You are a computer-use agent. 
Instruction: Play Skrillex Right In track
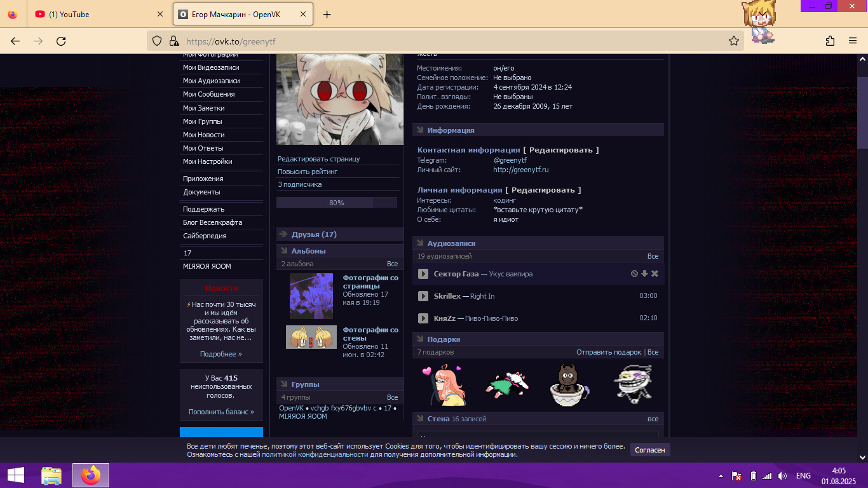[423, 296]
